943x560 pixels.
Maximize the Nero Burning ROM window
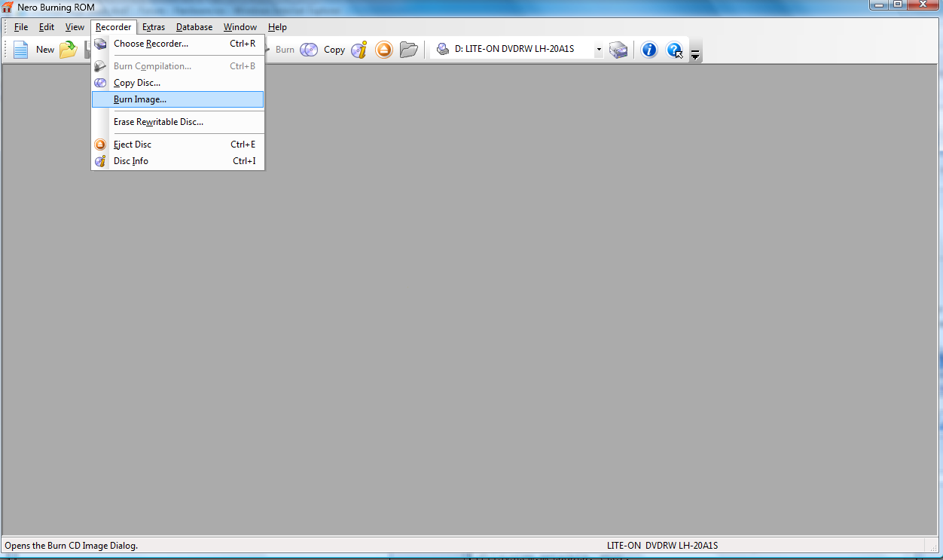pos(898,5)
